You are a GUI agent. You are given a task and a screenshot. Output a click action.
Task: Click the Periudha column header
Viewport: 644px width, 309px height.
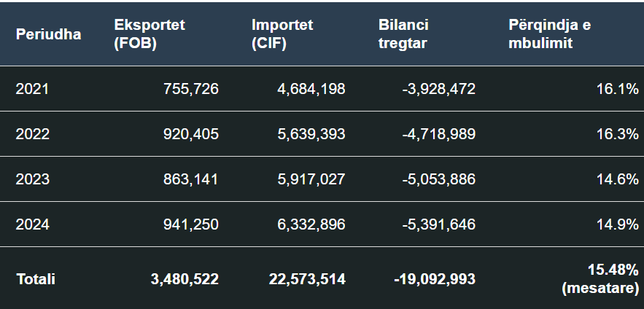(x=48, y=34)
